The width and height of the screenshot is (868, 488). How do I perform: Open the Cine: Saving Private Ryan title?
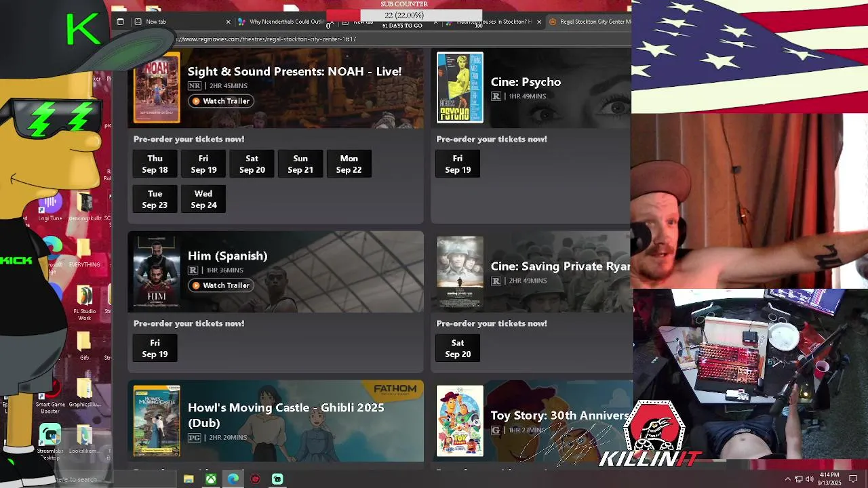(561, 266)
